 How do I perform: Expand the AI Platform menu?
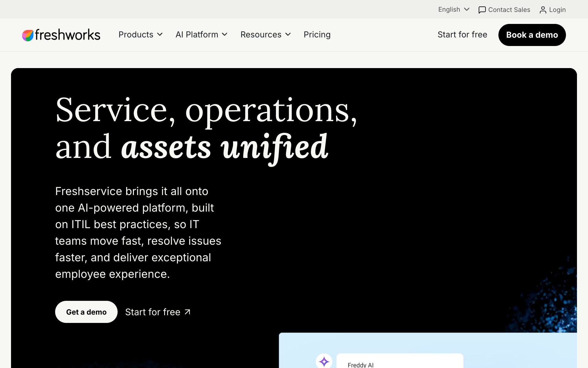click(x=202, y=35)
